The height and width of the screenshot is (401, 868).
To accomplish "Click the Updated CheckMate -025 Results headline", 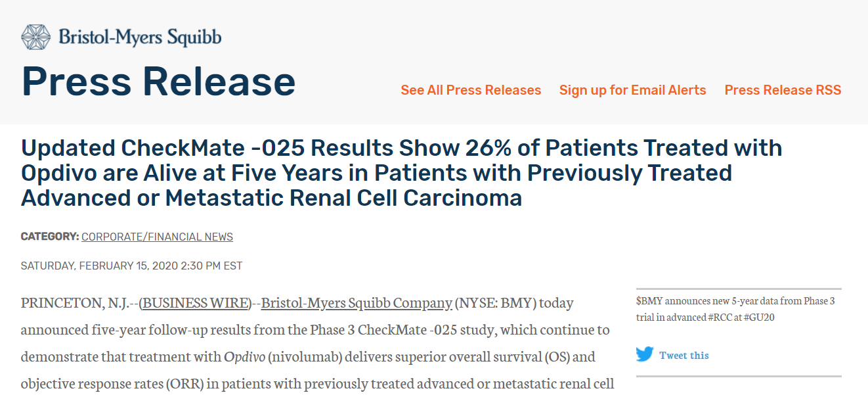I will coord(401,173).
